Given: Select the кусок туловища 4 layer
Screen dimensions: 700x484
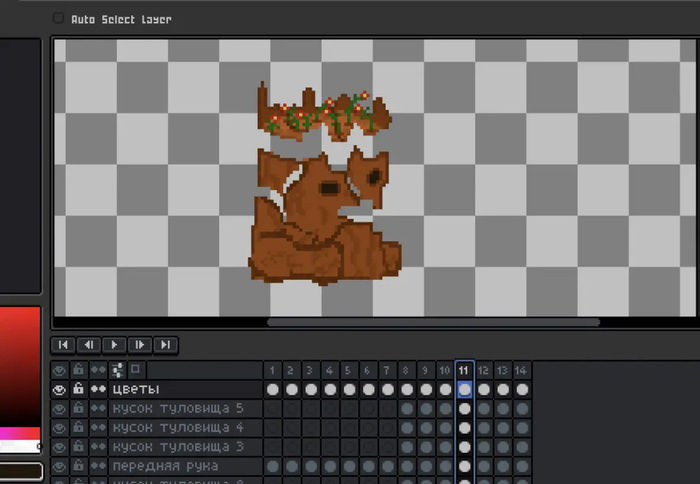Looking at the screenshot, I should coord(178,428).
